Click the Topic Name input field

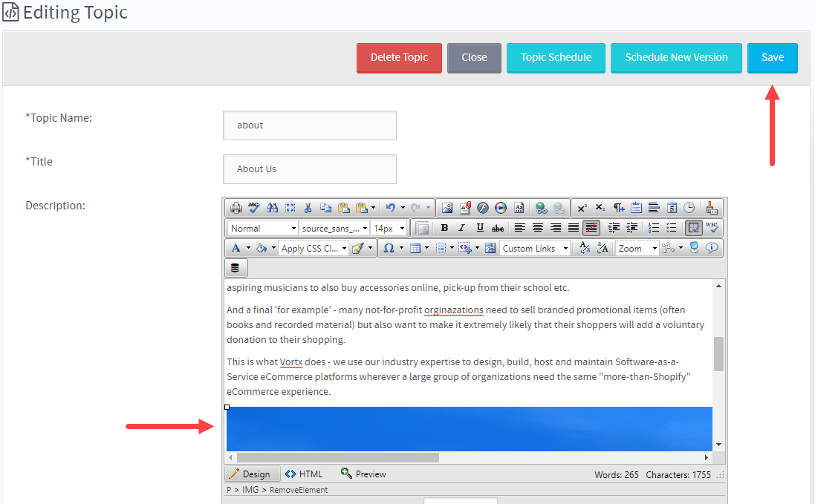click(x=309, y=125)
